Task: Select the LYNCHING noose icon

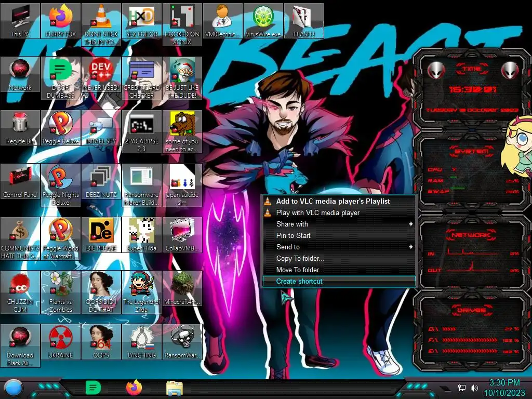Action: coord(141,342)
